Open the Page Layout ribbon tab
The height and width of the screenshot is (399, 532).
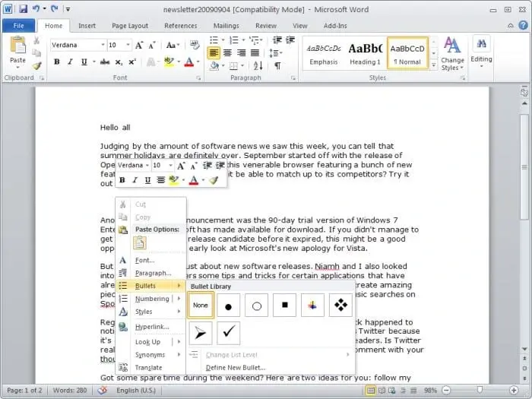129,26
